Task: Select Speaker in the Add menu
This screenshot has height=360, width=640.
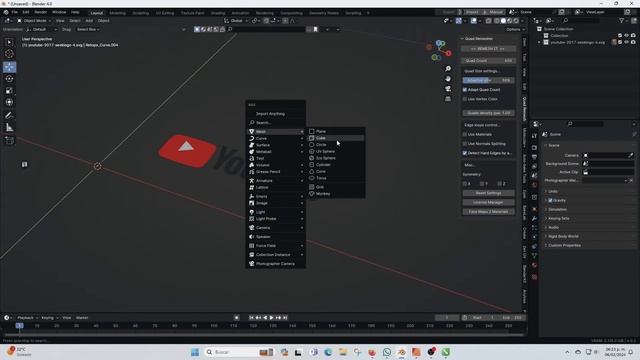Action: coord(276,237)
